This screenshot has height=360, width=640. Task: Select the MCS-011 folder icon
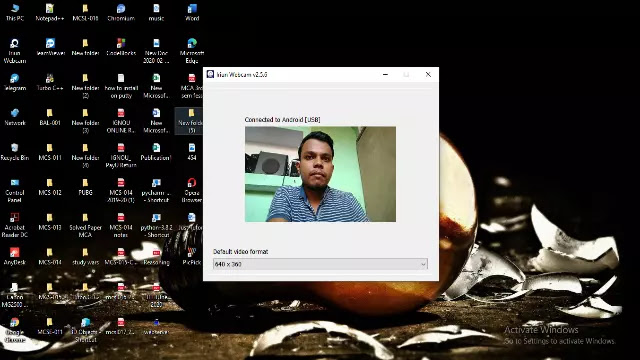[50, 152]
